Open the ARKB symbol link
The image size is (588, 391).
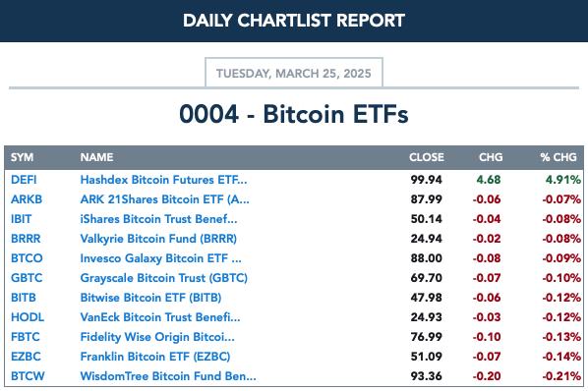[27, 199]
